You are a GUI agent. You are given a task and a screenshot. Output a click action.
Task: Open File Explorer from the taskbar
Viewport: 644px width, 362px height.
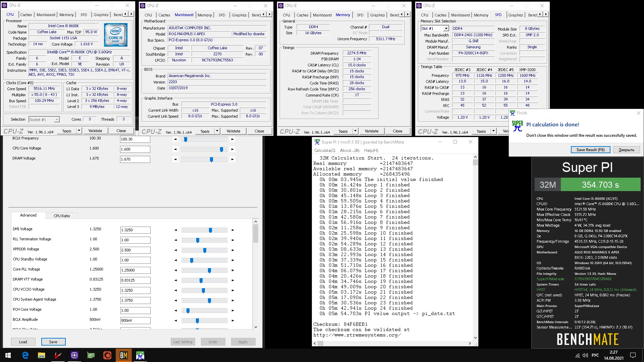point(41,355)
